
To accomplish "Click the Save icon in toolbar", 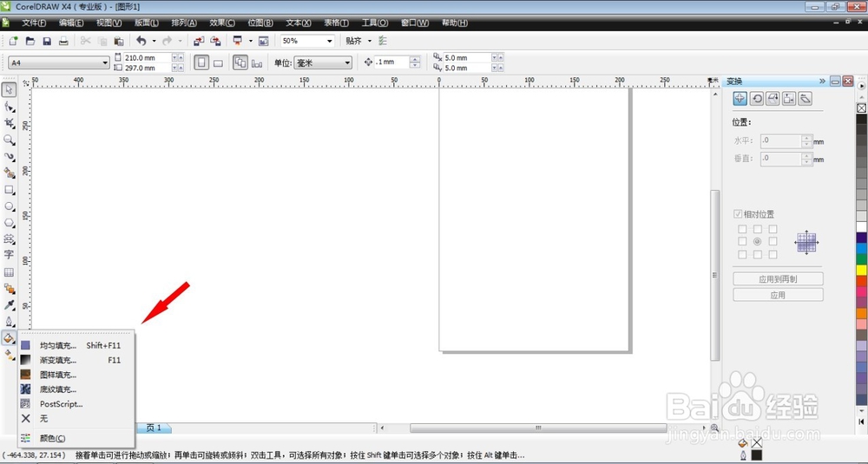I will tap(47, 41).
